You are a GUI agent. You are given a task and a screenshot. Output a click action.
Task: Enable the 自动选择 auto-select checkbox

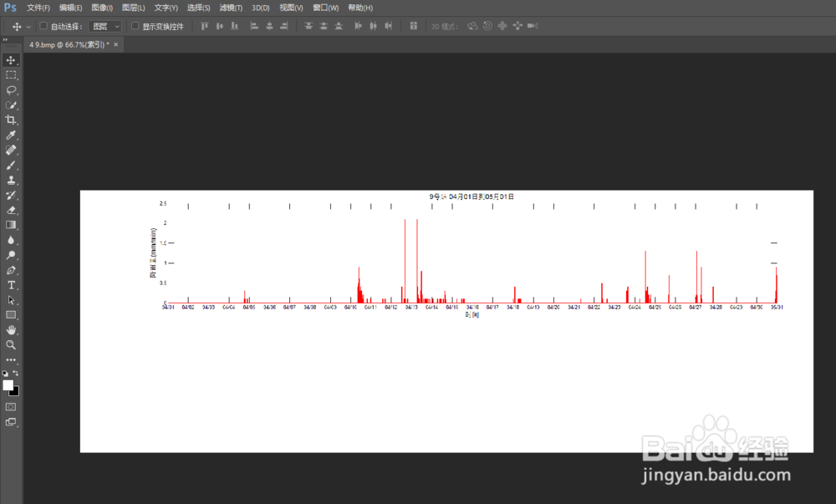tap(43, 26)
